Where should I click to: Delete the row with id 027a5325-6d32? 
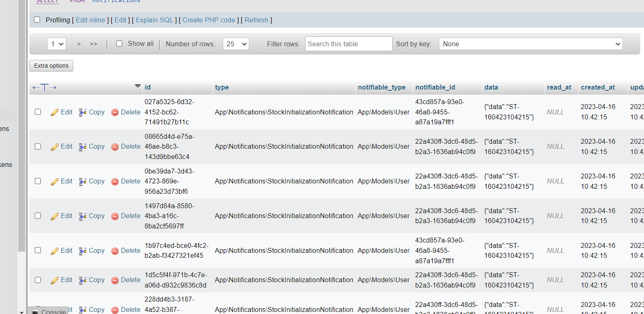(x=126, y=112)
